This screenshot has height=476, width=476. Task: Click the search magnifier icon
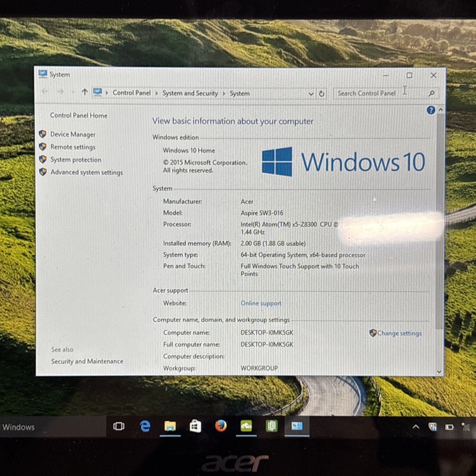(431, 94)
